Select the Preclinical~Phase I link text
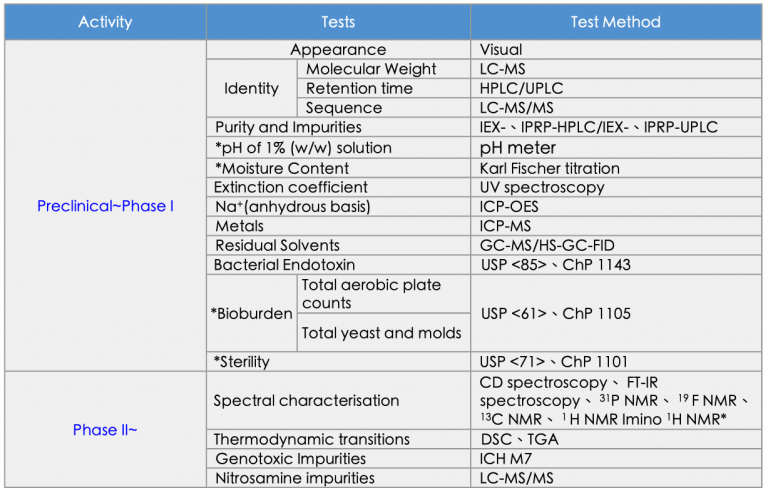 point(105,206)
